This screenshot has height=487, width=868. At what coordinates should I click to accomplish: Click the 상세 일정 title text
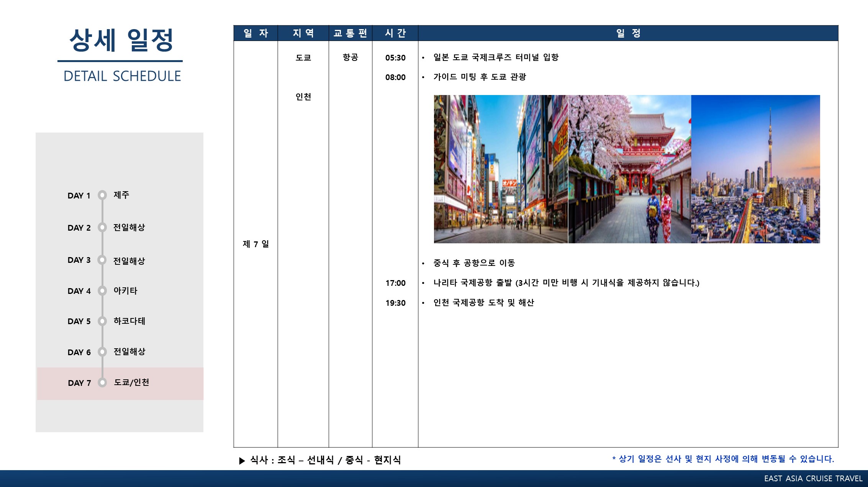(x=121, y=40)
